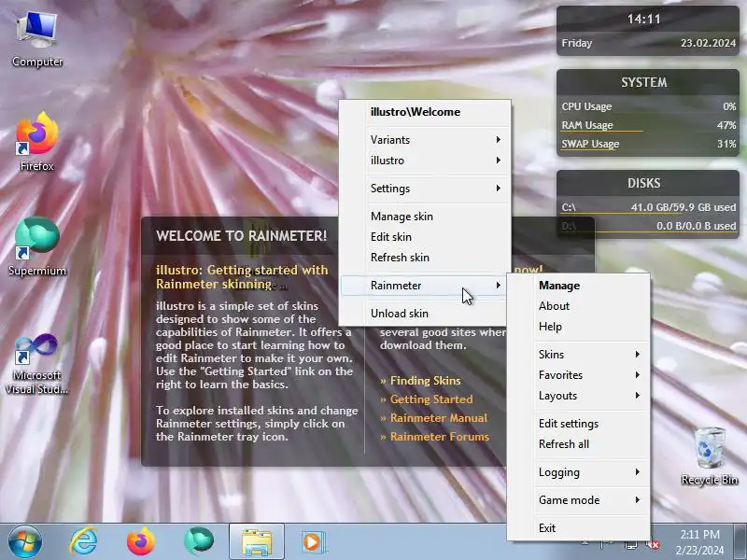
Task: Open the Recycle Bin desktop icon
Action: pos(710,456)
